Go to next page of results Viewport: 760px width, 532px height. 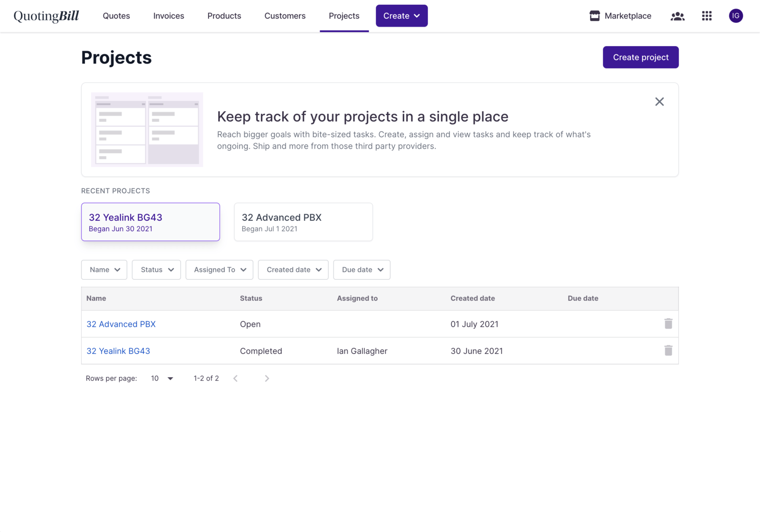point(267,379)
